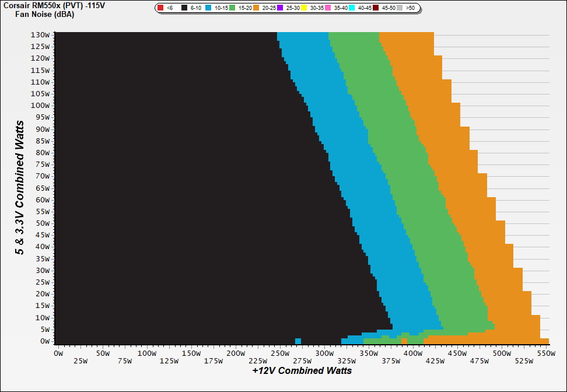Select the yellow 30-35 legend swatch
This screenshot has width=567, height=392.
[x=304, y=8]
